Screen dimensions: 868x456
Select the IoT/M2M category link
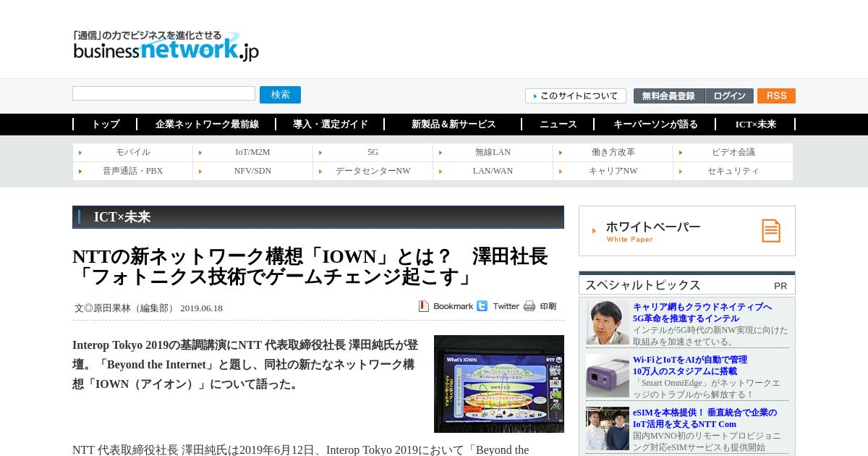tap(252, 152)
